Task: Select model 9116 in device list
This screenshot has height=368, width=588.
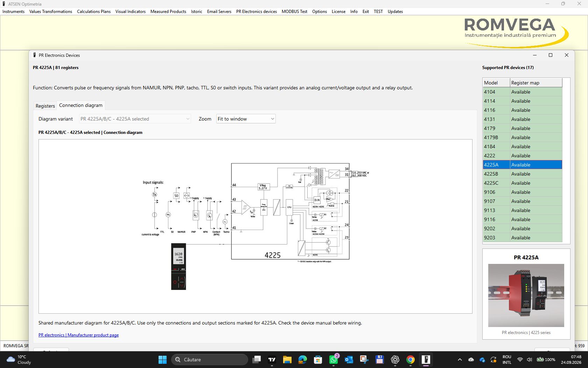Action: (x=522, y=219)
